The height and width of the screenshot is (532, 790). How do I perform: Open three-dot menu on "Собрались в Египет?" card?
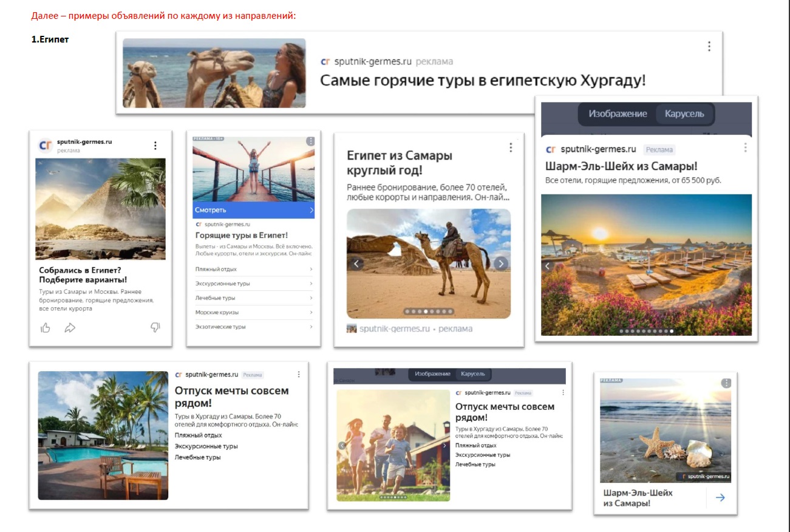[x=155, y=146]
